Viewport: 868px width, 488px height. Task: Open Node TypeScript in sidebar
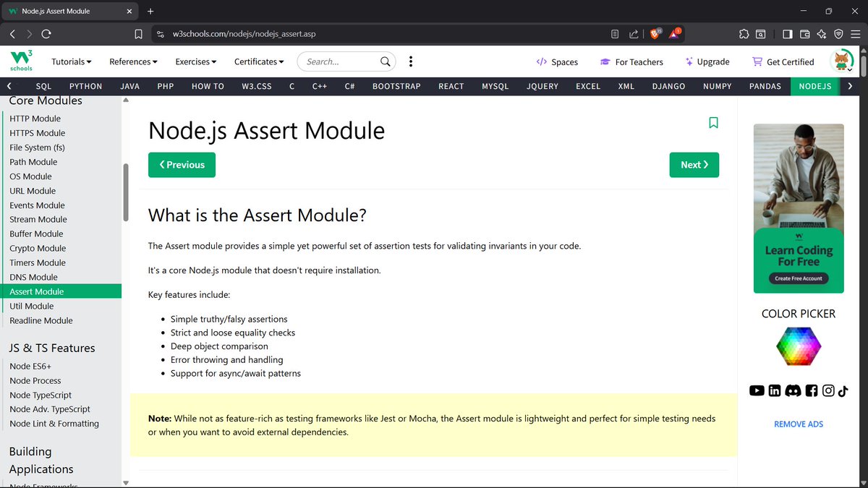(41, 395)
